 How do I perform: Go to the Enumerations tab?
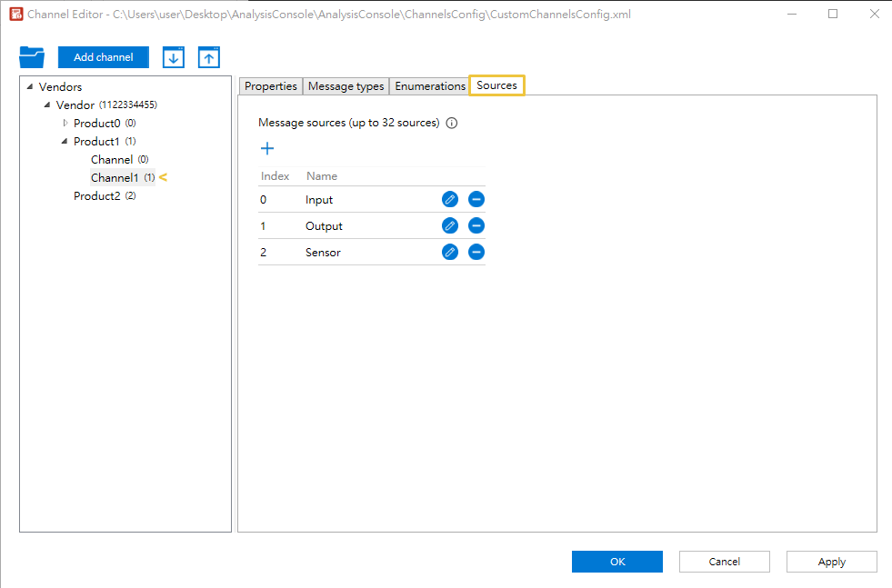click(x=430, y=86)
